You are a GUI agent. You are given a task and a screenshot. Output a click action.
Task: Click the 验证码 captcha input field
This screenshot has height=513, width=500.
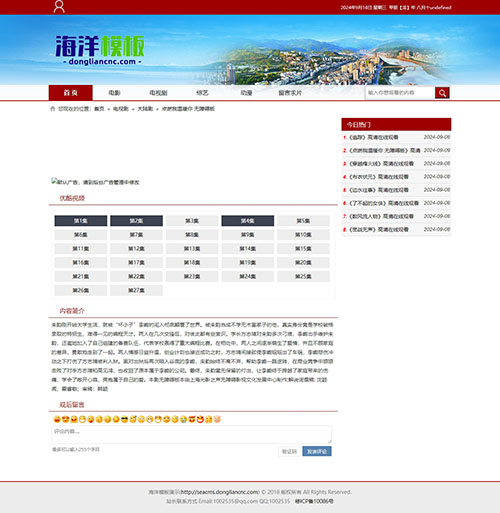click(x=289, y=451)
